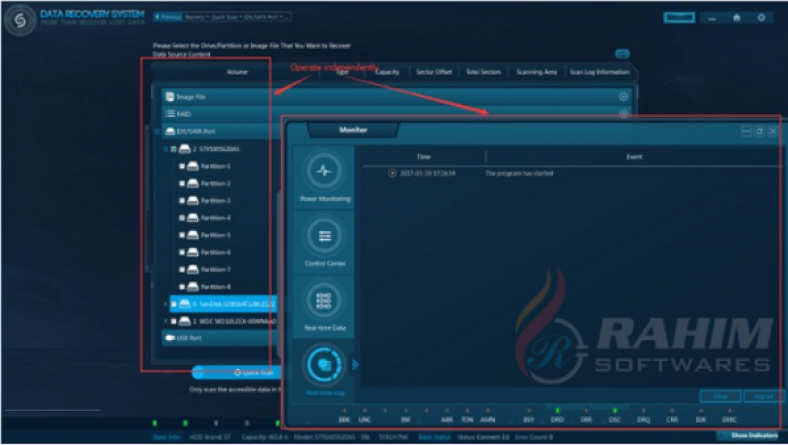
Task: Tick the WDC drive checkbox
Action: [x=174, y=321]
